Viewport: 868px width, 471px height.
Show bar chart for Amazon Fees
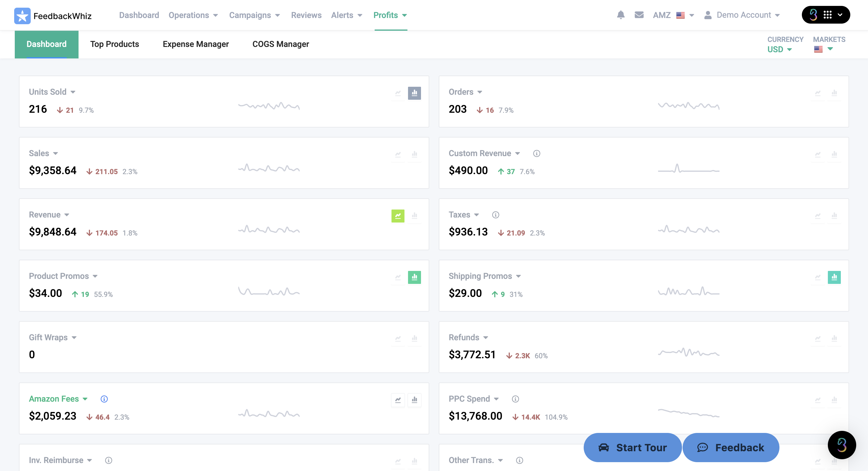414,400
